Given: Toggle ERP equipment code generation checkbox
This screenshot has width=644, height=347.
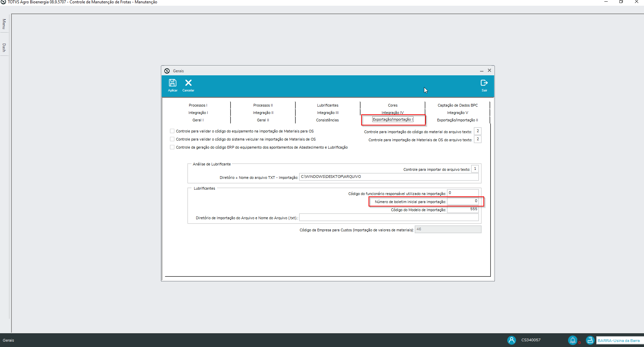Looking at the screenshot, I should 172,147.
